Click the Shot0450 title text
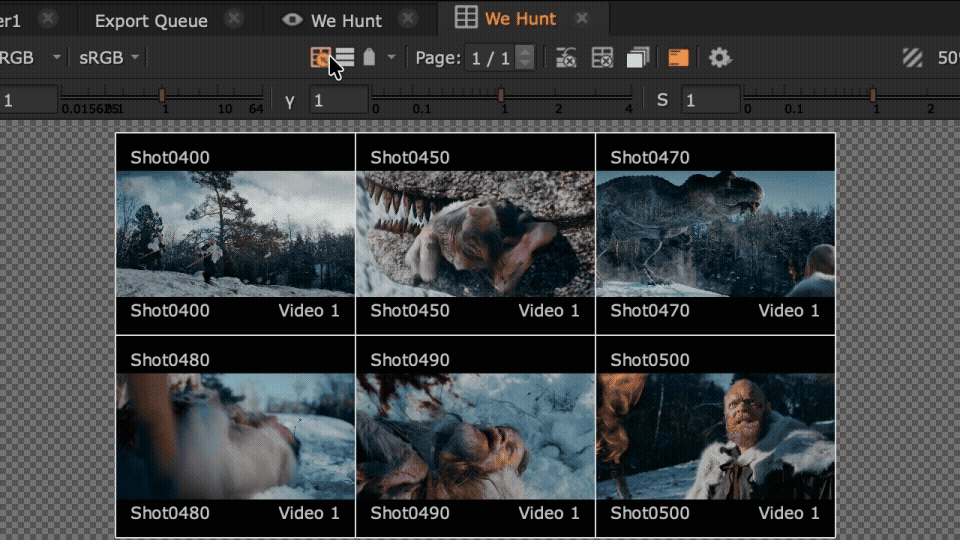 [x=410, y=157]
